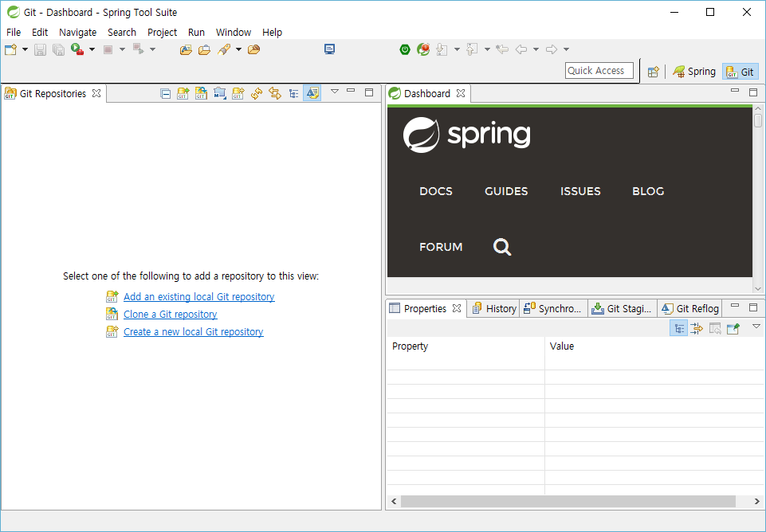The image size is (766, 532).
Task: Click the Previous Annotation icon
Action: pos(472,49)
